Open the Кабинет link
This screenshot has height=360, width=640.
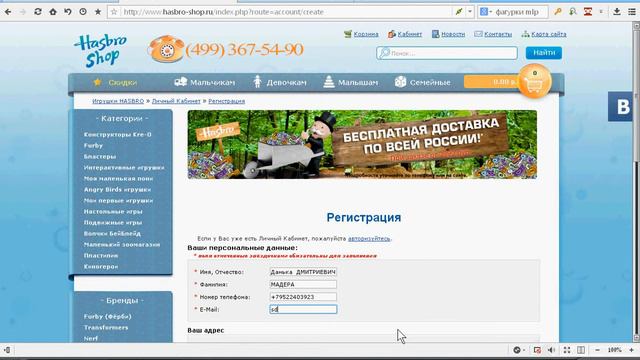[x=409, y=34]
